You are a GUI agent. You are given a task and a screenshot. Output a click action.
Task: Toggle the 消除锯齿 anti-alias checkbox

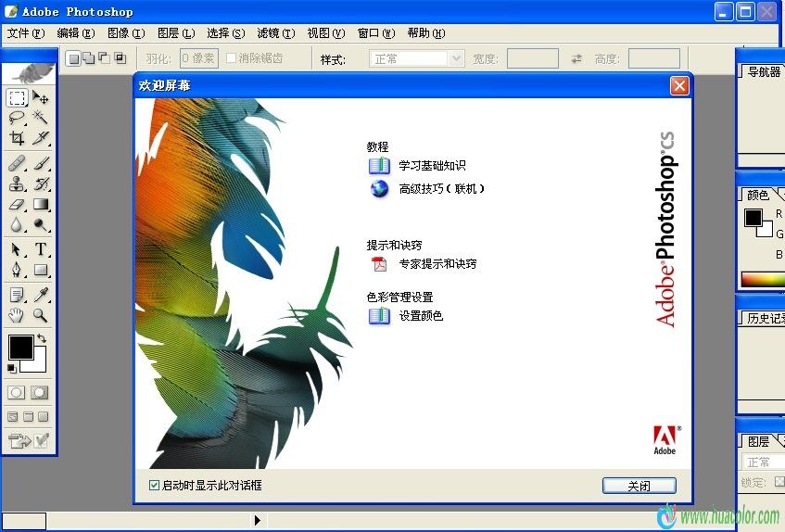[x=231, y=58]
